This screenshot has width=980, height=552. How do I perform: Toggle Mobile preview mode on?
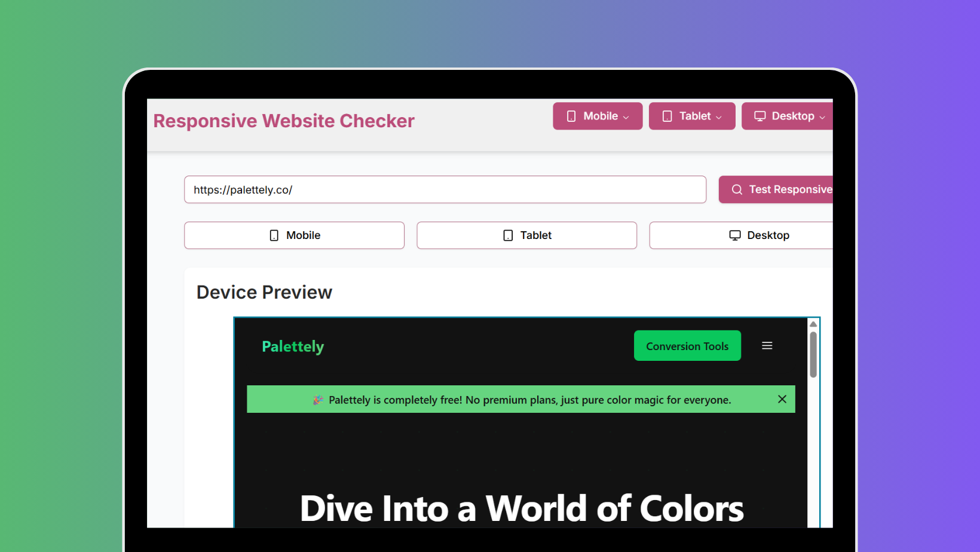coord(294,235)
